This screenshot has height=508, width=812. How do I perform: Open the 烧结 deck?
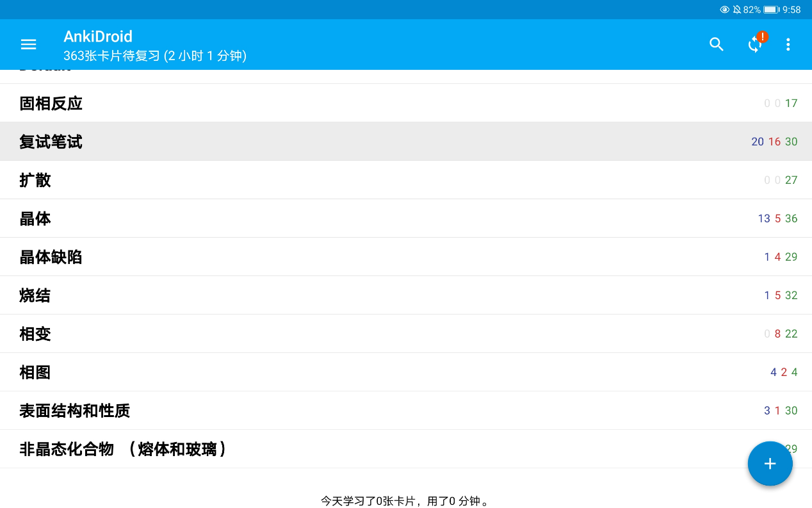[x=406, y=295]
